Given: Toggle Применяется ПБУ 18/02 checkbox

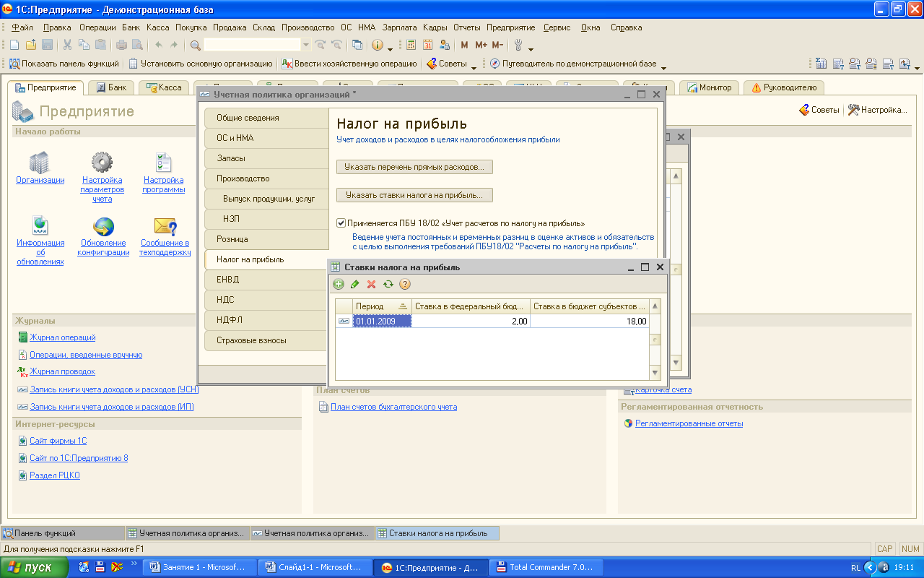Looking at the screenshot, I should point(341,223).
